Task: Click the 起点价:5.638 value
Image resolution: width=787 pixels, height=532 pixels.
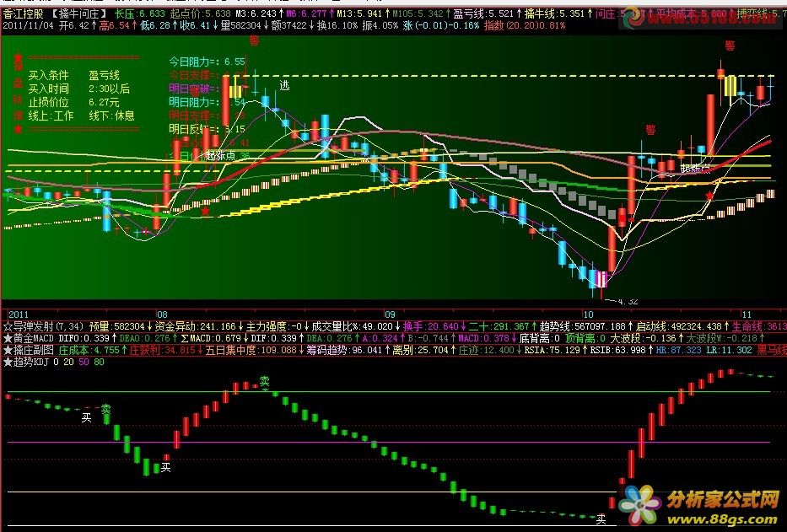Action: point(200,14)
